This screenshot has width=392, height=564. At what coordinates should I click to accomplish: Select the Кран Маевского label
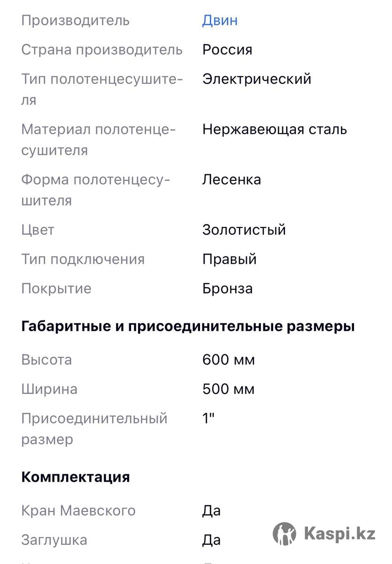click(x=78, y=510)
